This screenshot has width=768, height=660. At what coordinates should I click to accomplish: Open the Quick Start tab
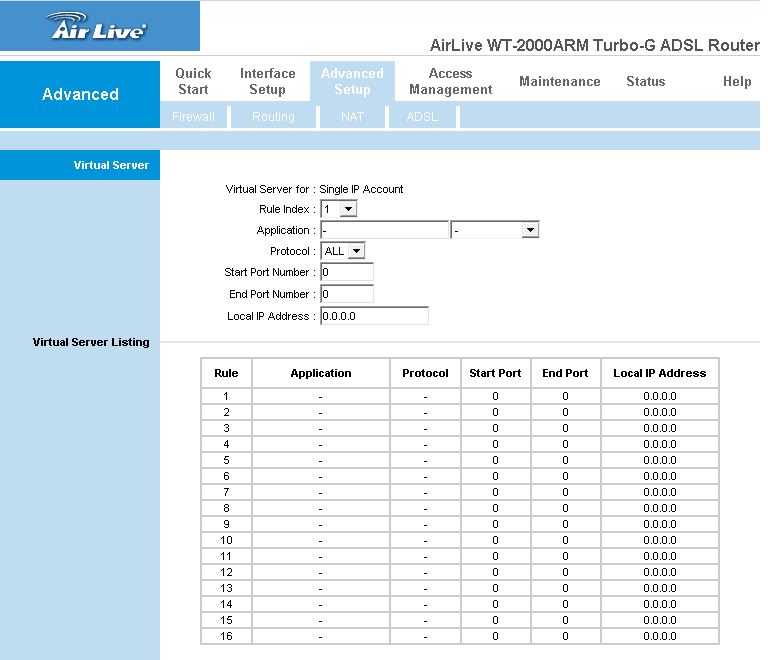click(193, 81)
